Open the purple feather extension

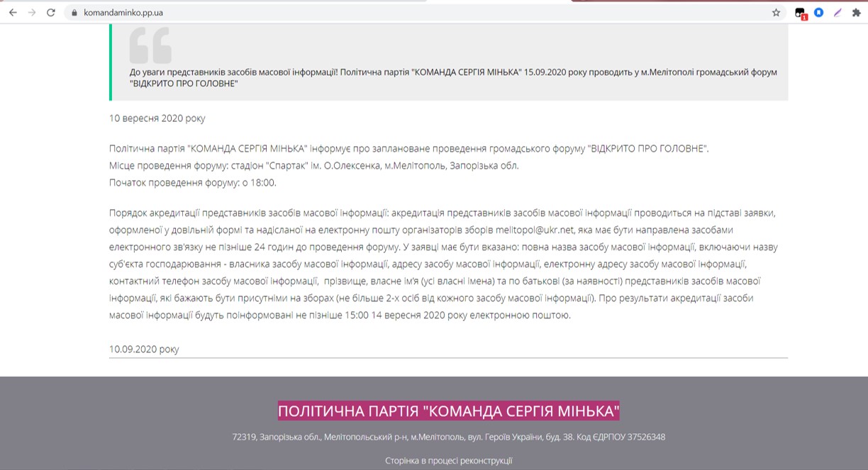pyautogui.click(x=838, y=13)
